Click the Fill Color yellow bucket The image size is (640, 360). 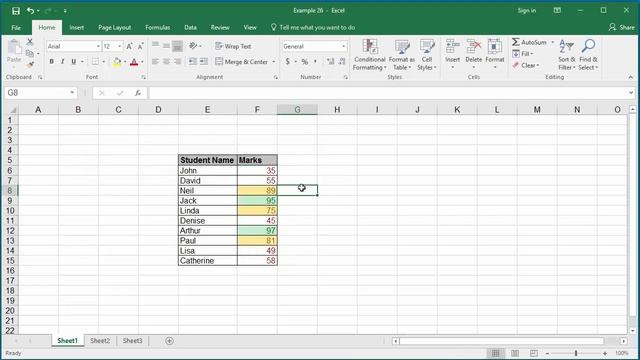coord(117,62)
